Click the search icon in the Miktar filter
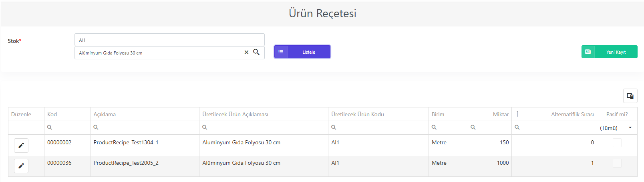The image size is (644, 182). 473,127
